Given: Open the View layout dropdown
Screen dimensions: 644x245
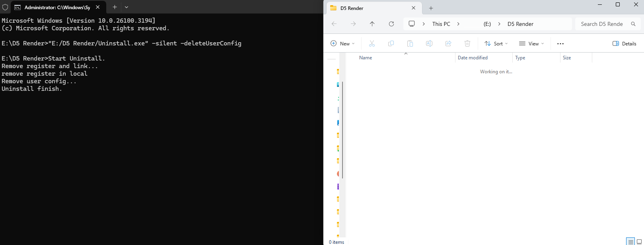Looking at the screenshot, I should point(531,43).
